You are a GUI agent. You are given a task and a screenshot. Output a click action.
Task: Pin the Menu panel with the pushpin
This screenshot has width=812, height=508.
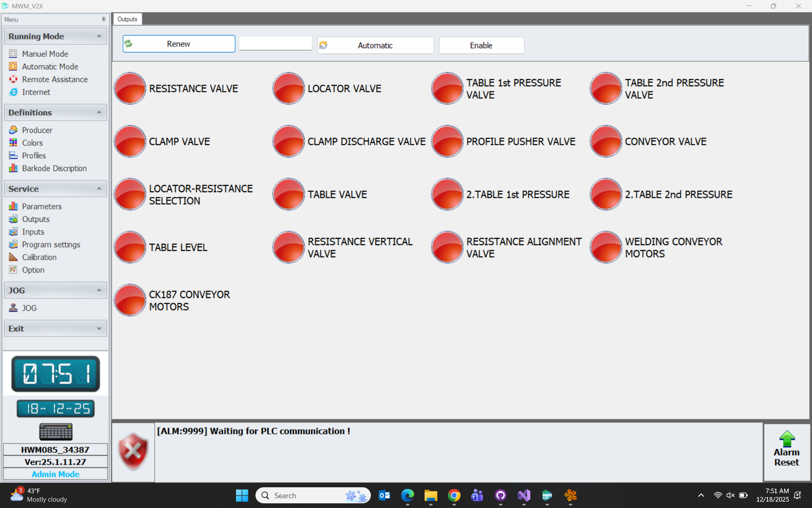pyautogui.click(x=104, y=19)
